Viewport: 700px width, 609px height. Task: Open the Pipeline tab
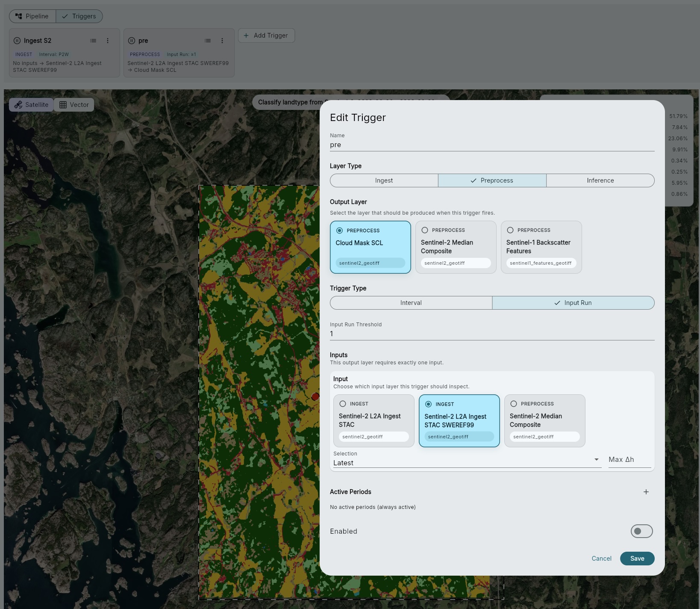pos(32,16)
